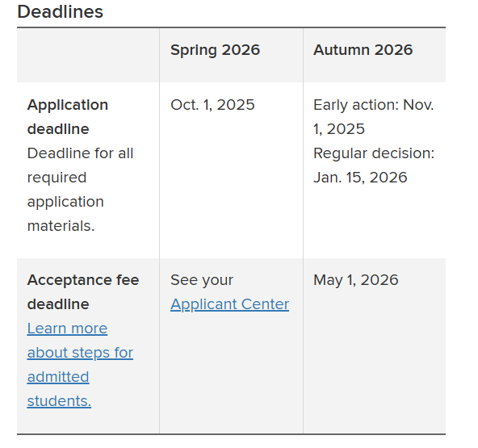Click the Regular decision Jan. 15, 2026 text
Image resolution: width=478 pixels, height=448 pixels.
pos(374,165)
